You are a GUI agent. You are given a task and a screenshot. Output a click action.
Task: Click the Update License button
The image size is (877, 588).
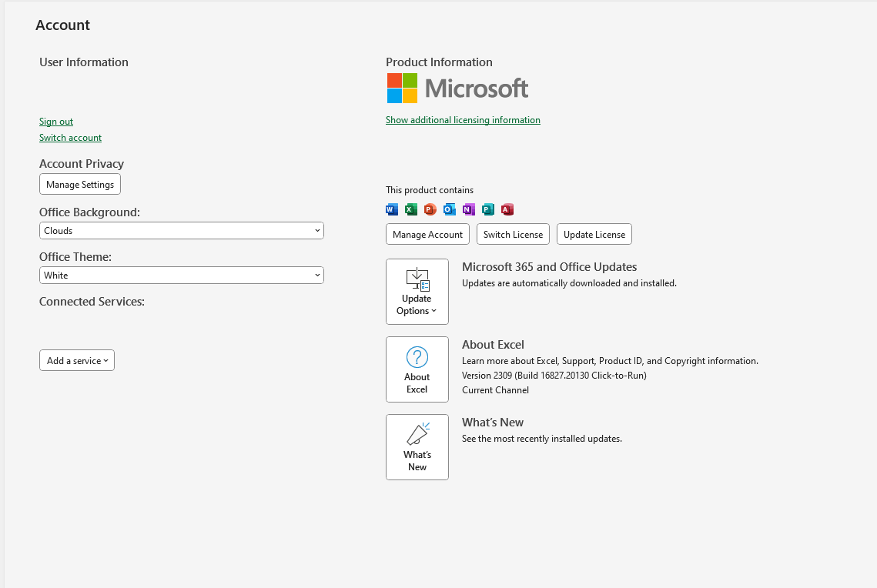coord(594,234)
